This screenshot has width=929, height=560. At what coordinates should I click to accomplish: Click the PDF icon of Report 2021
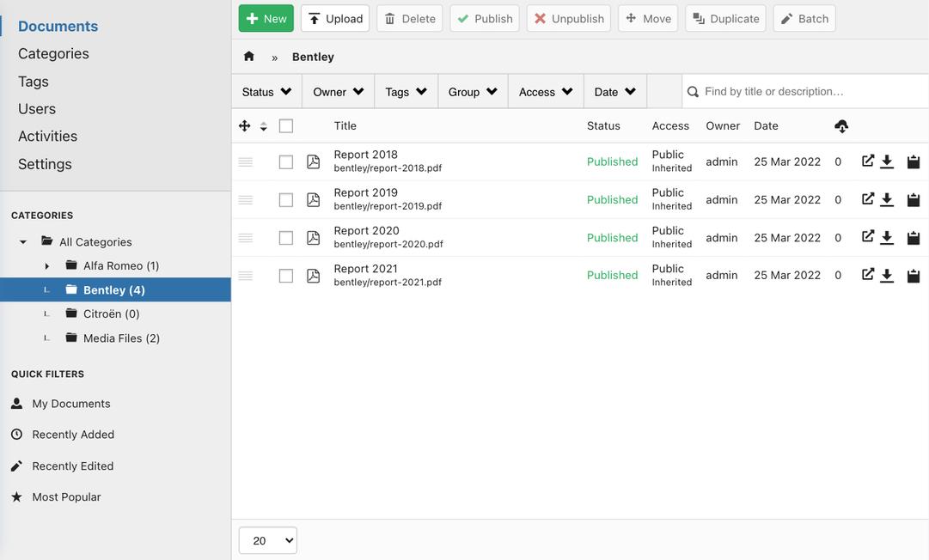click(x=314, y=275)
